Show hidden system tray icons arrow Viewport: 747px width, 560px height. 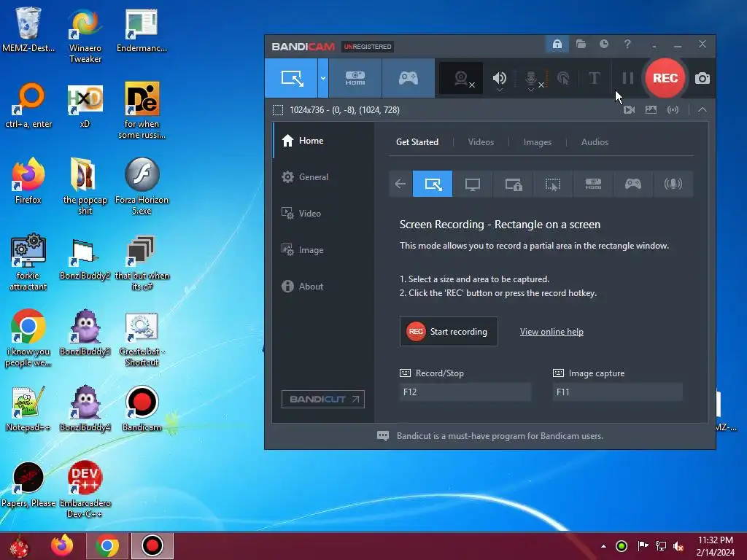[x=603, y=546]
